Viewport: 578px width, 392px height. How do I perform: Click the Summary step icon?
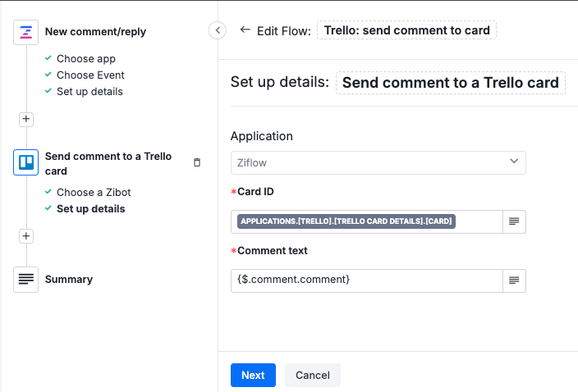point(25,280)
